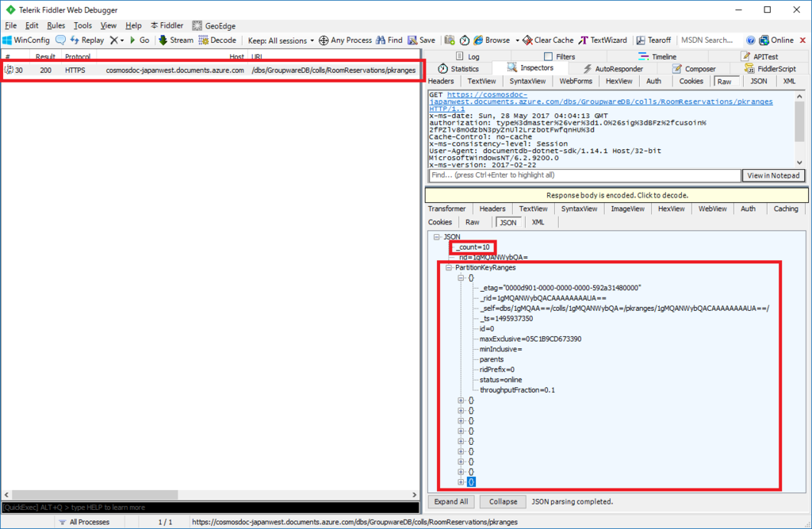This screenshot has height=529, width=812.
Task: Open the AutoResponder tab
Action: 613,68
